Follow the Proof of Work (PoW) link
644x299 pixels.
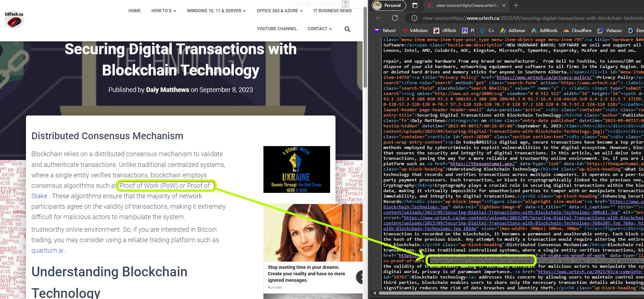pos(164,186)
